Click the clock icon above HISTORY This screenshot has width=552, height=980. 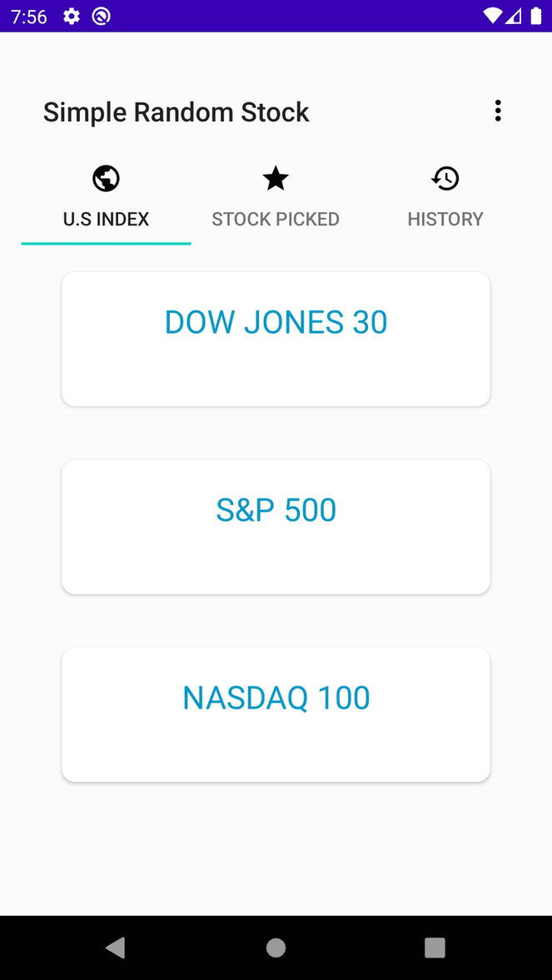click(x=445, y=178)
